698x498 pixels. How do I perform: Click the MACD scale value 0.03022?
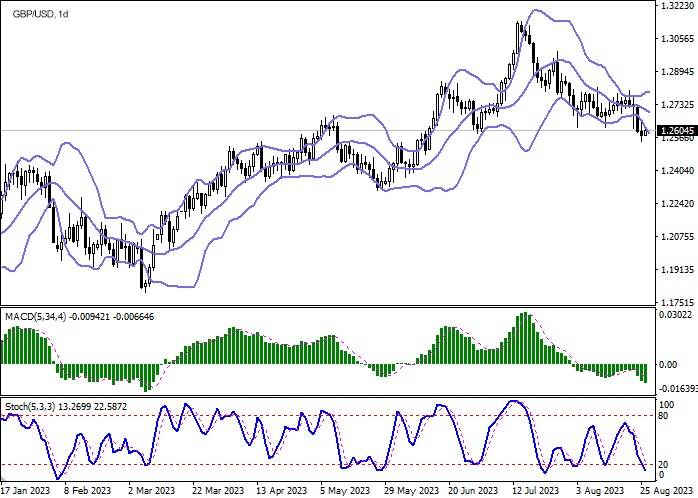pos(677,315)
